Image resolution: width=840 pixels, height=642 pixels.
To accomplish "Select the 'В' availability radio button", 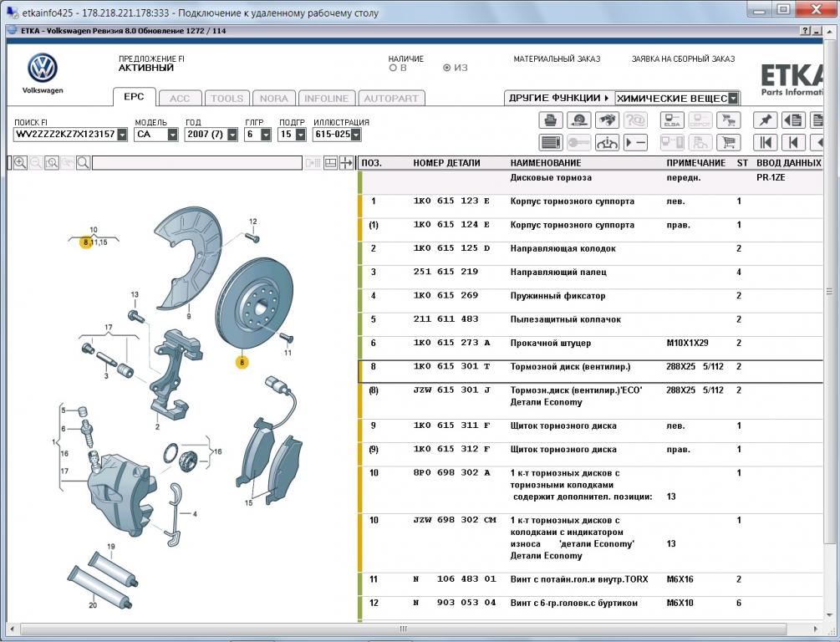I will pos(393,68).
